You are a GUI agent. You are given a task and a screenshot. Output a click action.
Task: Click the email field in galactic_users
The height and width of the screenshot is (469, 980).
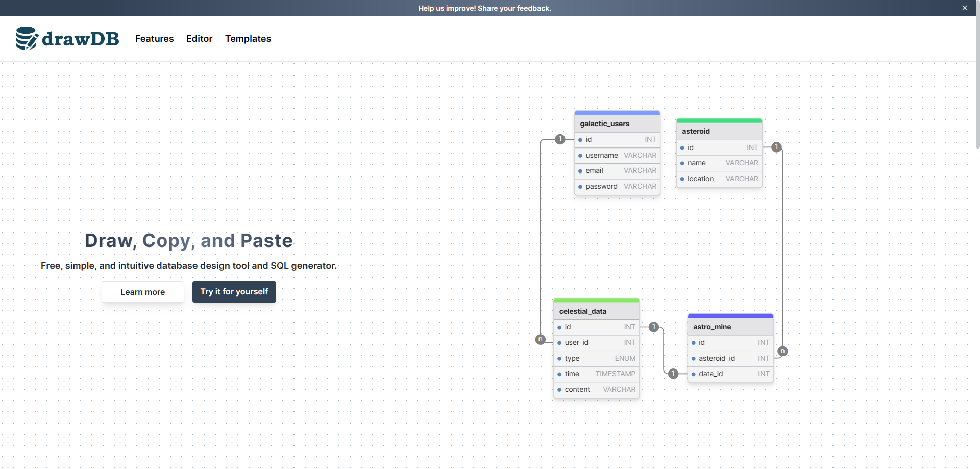(x=617, y=171)
